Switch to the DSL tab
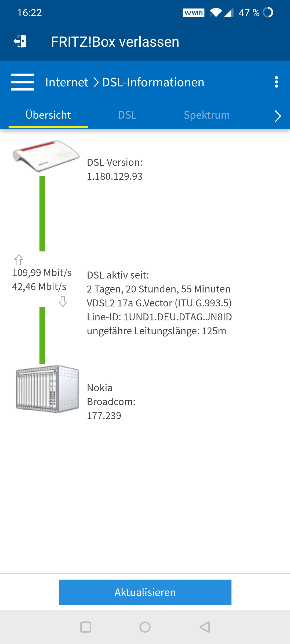This screenshot has height=644, width=290. [128, 115]
